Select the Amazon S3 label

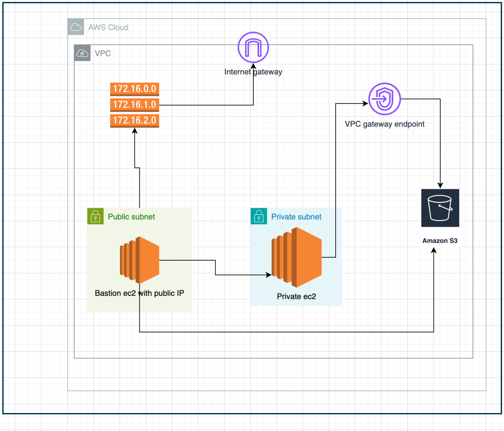[440, 240]
